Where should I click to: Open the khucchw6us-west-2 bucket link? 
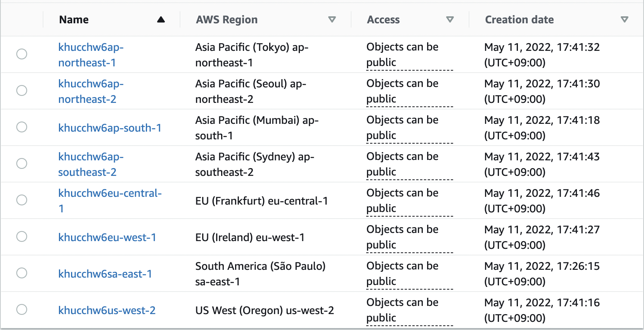[x=107, y=310]
